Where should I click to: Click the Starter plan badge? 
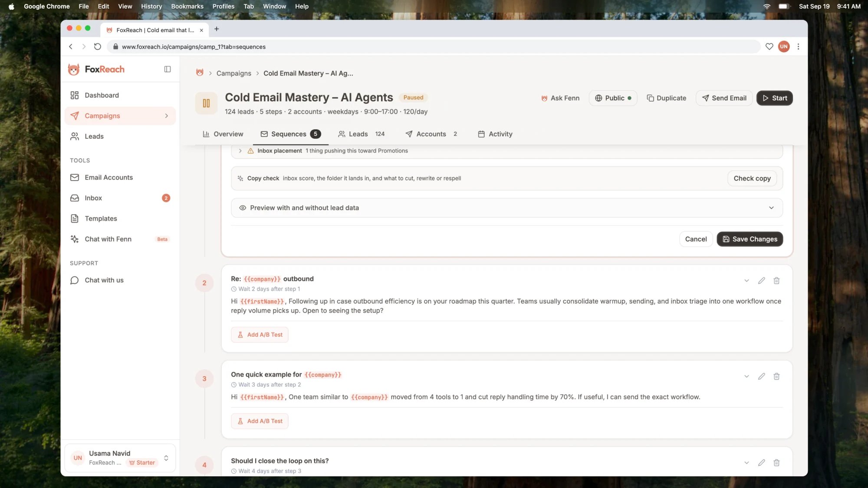coord(142,463)
